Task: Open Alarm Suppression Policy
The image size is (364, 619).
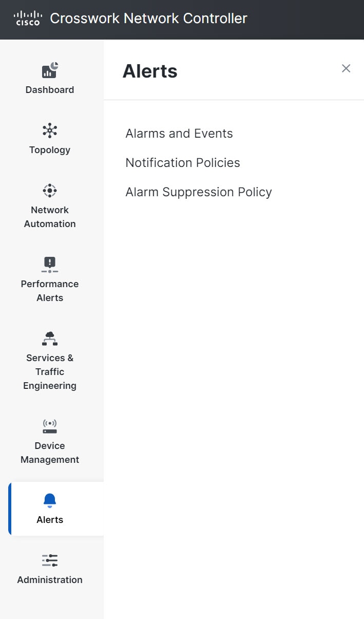Action: point(199,192)
